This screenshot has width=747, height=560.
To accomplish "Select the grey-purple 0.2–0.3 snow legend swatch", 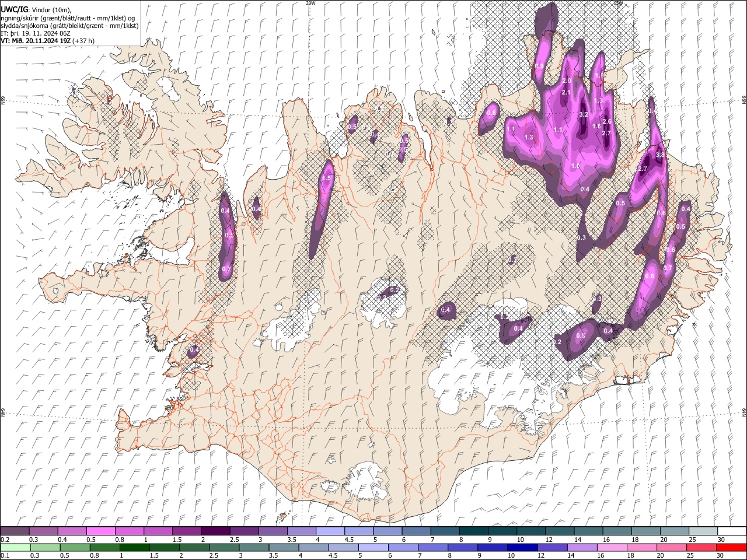I will pyautogui.click(x=15, y=531).
